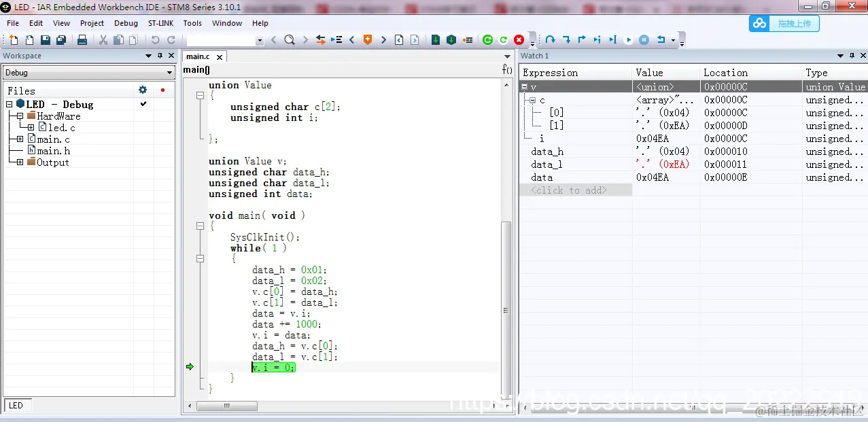The height and width of the screenshot is (422, 868).
Task: Create a new document via toolbar icon
Action: [x=13, y=40]
